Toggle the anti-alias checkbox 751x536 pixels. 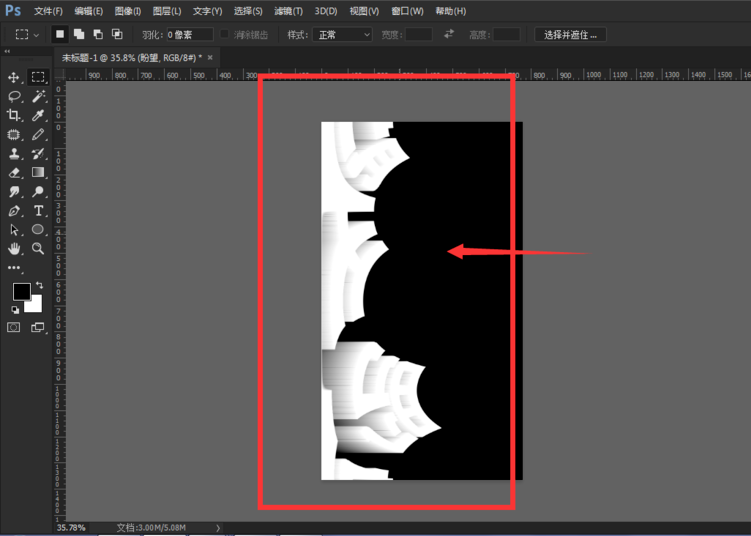coord(224,34)
